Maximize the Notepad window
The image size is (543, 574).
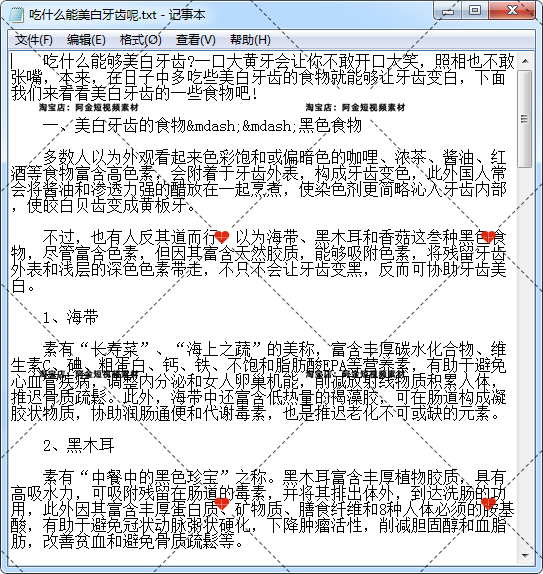[475, 10]
